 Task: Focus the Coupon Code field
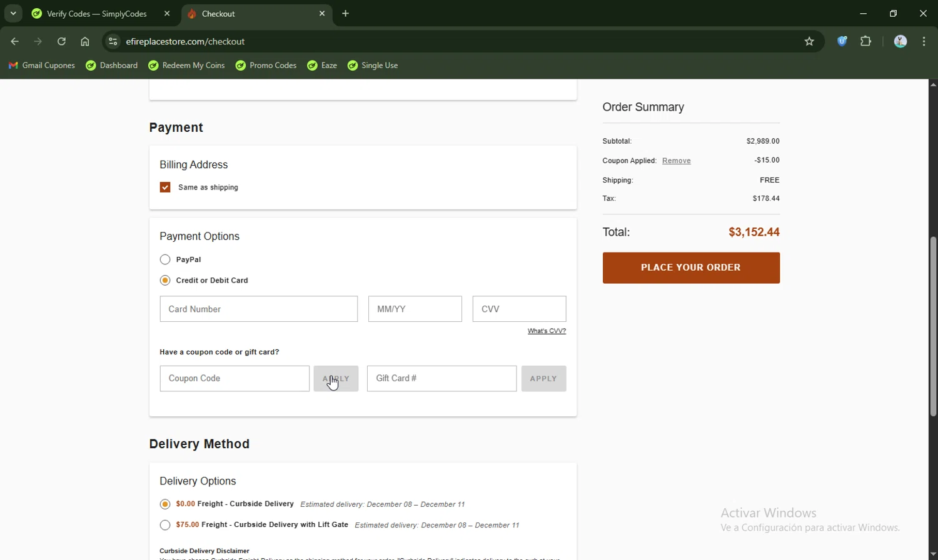(x=234, y=379)
